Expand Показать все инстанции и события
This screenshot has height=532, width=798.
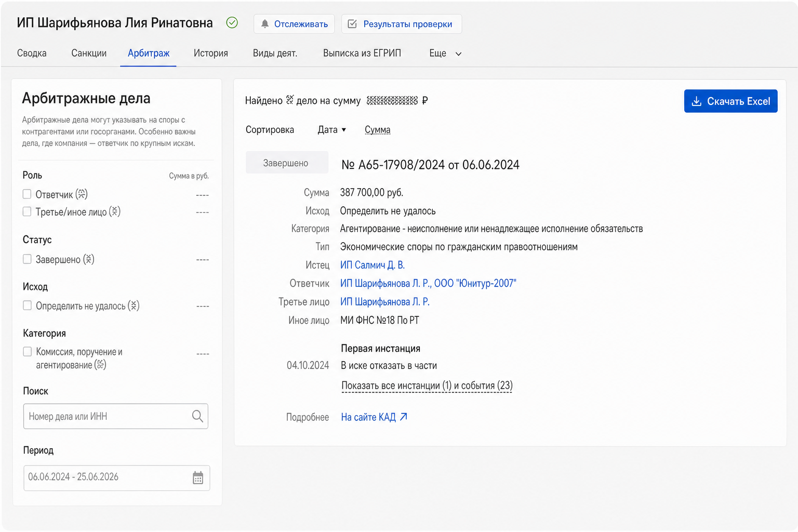[427, 385]
